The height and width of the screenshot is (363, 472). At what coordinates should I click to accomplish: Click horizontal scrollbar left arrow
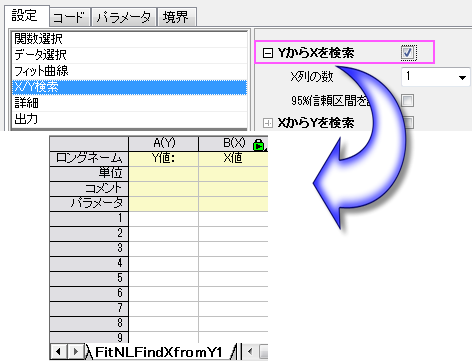[250, 352]
